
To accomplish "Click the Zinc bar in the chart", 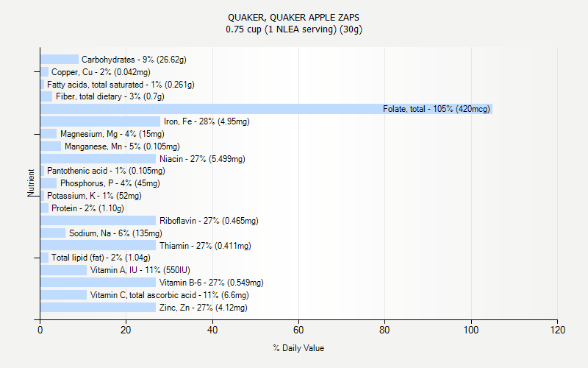I will click(x=98, y=307).
